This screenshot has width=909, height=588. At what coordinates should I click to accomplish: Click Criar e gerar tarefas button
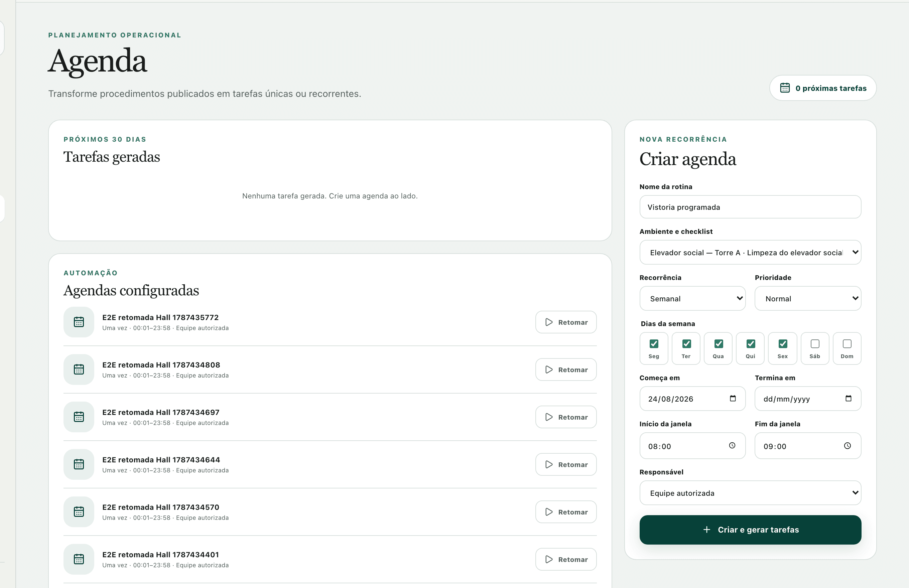pos(750,530)
